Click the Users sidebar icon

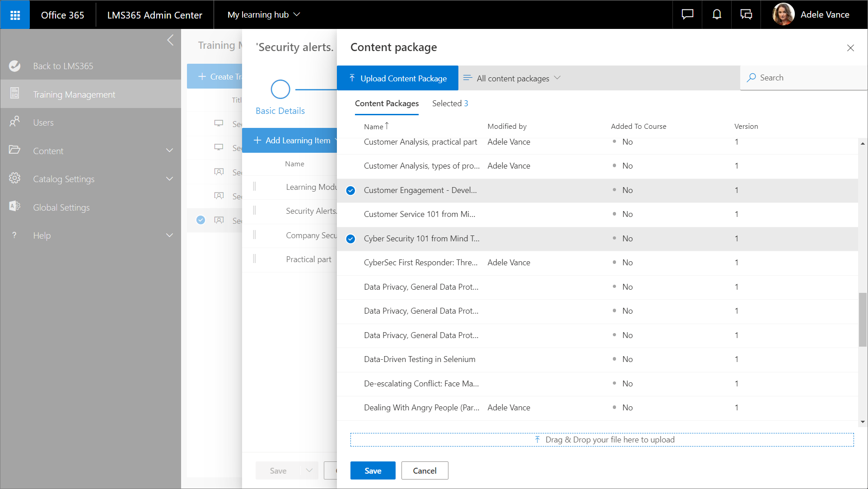click(x=15, y=122)
